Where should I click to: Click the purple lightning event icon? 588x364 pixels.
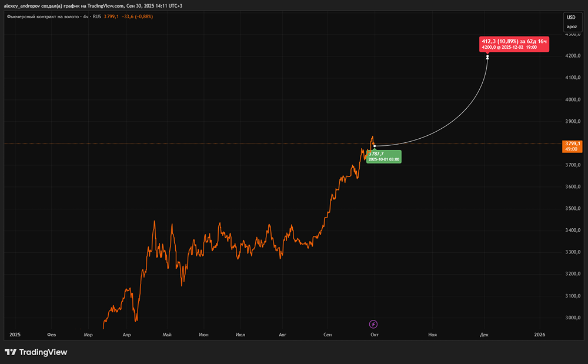click(x=373, y=324)
